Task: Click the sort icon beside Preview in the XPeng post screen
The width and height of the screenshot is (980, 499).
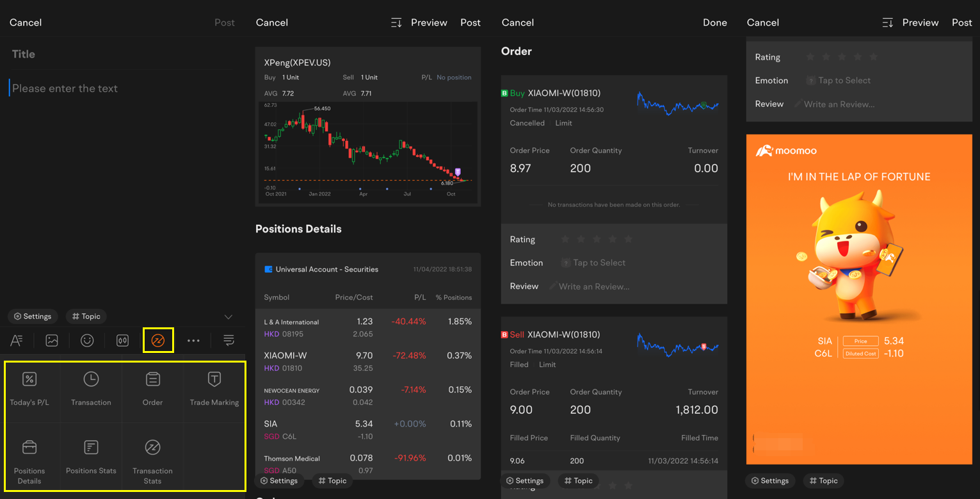Action: coord(396,22)
